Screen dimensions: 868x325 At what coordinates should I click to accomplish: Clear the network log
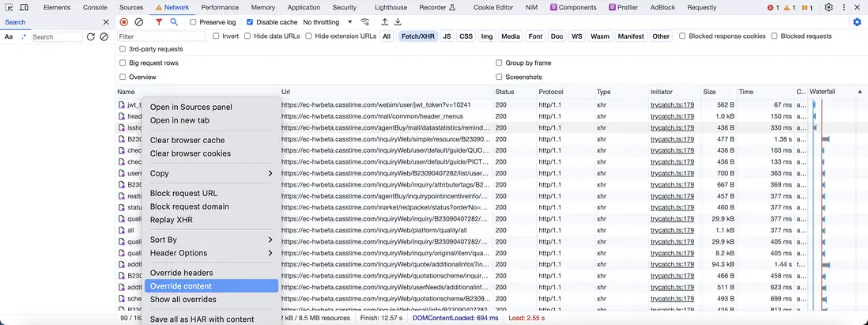point(139,22)
